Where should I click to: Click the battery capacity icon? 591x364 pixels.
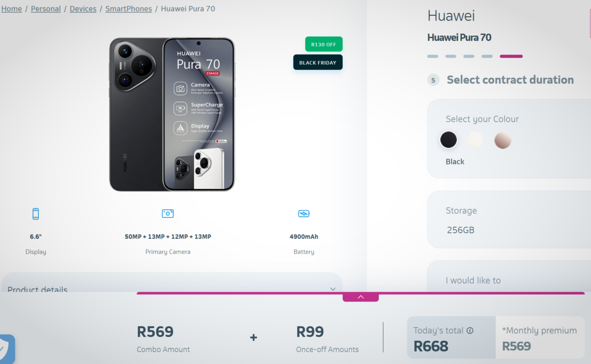[304, 213]
